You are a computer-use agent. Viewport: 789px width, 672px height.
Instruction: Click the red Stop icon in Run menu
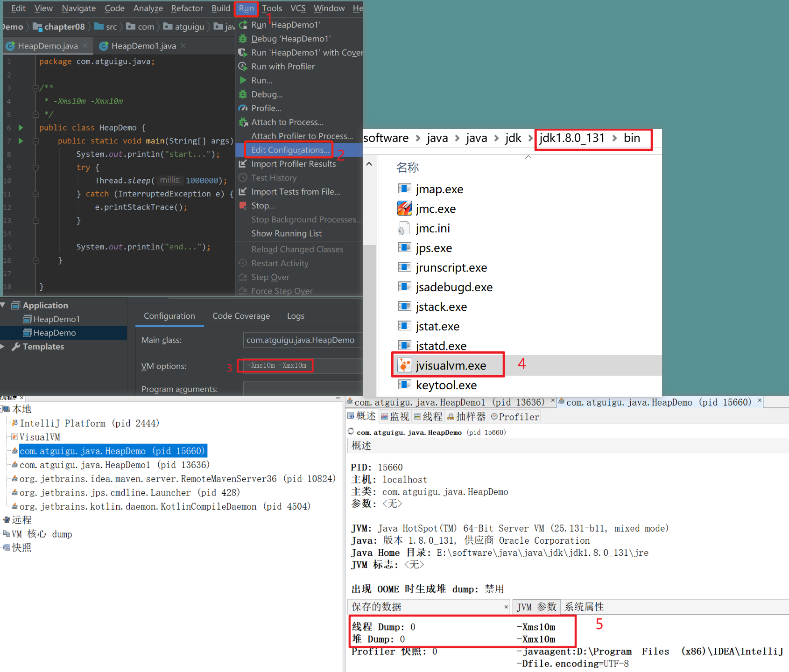point(243,206)
